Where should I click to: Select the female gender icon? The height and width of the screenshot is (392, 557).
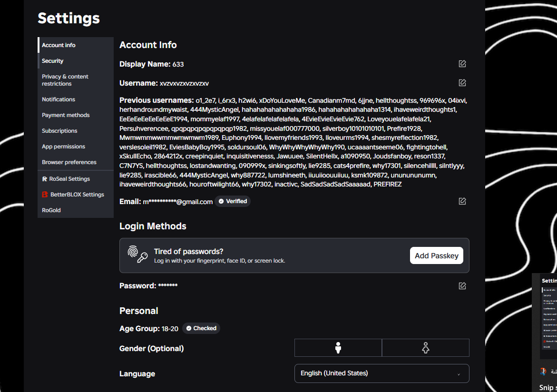[425, 348]
